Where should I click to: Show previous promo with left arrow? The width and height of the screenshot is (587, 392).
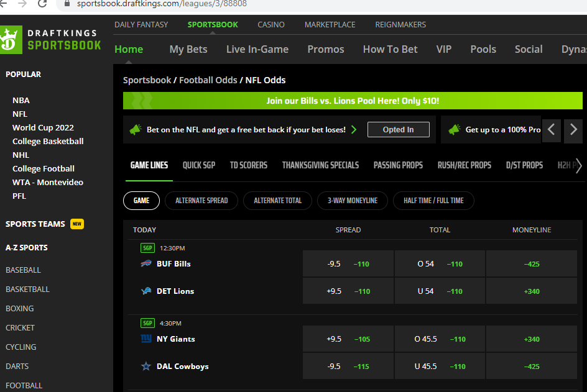click(551, 130)
